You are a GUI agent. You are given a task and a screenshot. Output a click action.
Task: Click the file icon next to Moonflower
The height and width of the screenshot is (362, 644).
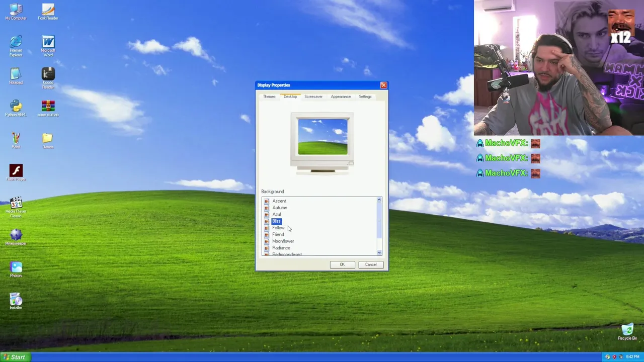pyautogui.click(x=267, y=241)
